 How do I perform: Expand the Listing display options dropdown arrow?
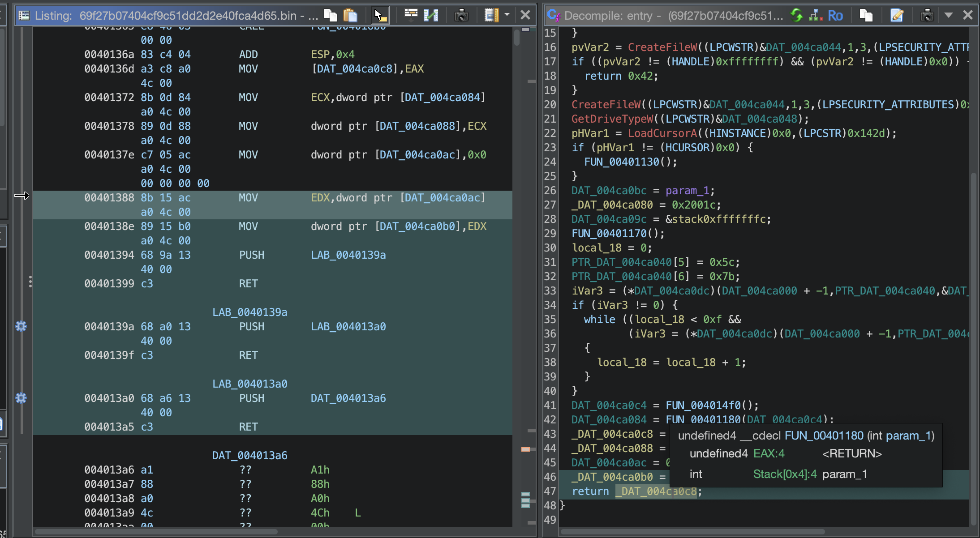507,15
